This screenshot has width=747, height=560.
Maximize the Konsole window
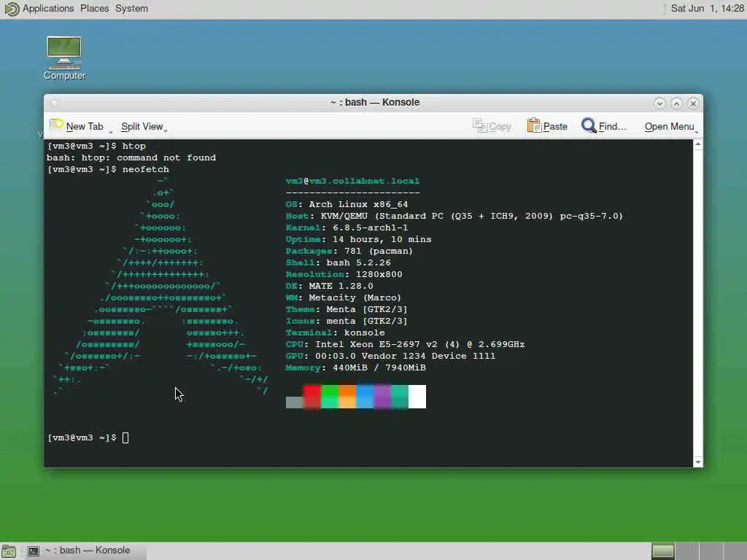tap(676, 104)
